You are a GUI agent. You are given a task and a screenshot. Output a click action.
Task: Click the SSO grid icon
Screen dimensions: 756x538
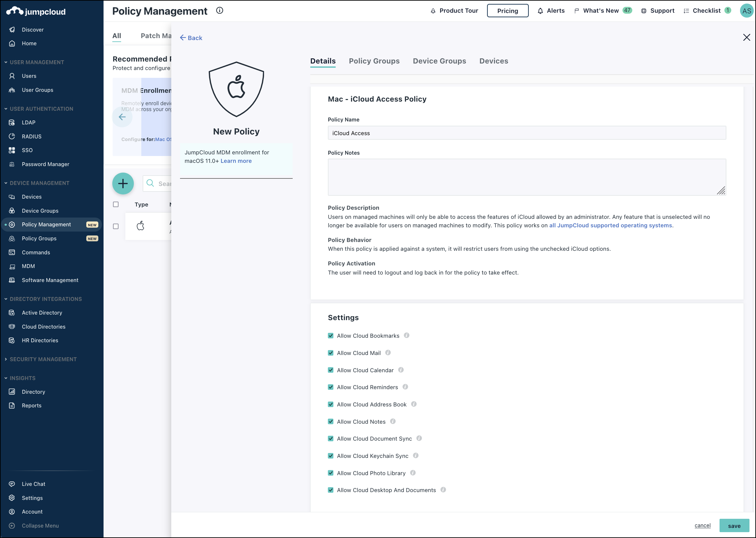[x=12, y=150]
